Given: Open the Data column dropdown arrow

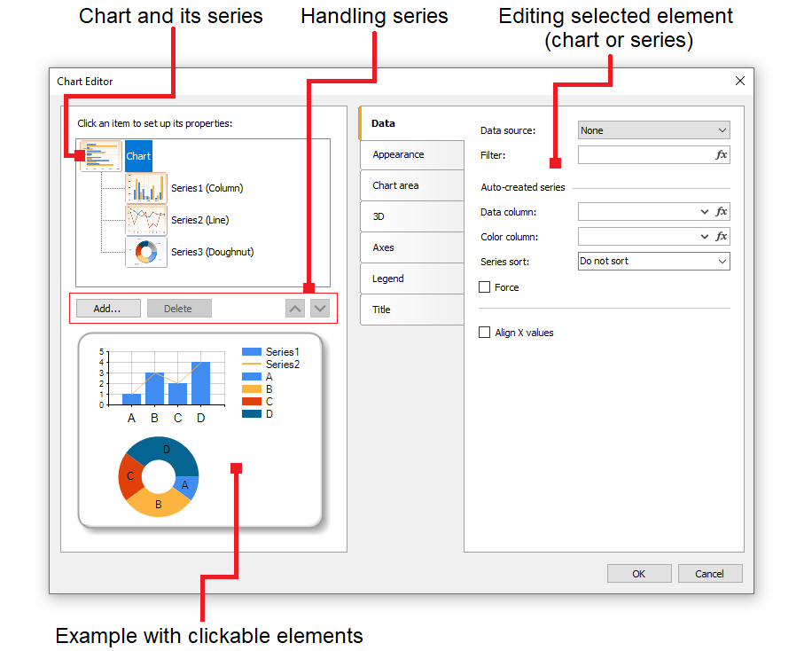Looking at the screenshot, I should click(704, 212).
